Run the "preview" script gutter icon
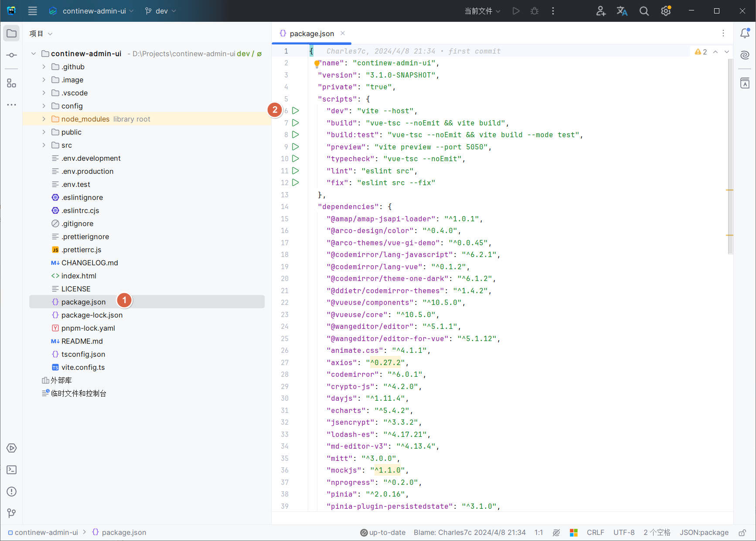The height and width of the screenshot is (541, 756). click(296, 147)
